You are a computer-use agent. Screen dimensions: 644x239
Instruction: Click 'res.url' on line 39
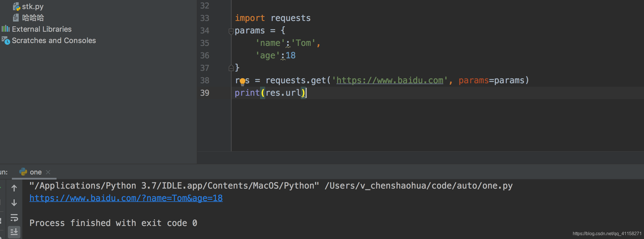pyautogui.click(x=283, y=93)
